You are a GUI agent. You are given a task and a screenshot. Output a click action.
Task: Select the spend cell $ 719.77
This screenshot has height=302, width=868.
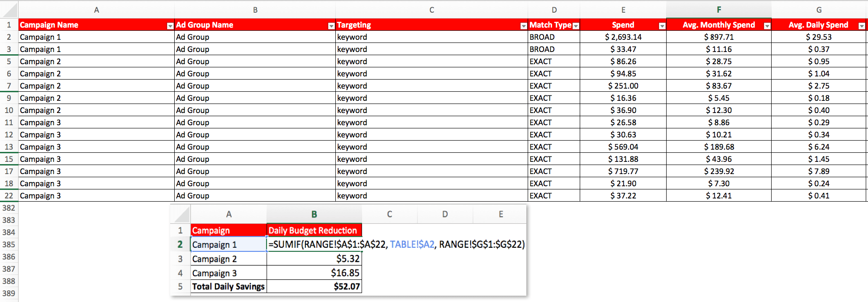point(623,171)
